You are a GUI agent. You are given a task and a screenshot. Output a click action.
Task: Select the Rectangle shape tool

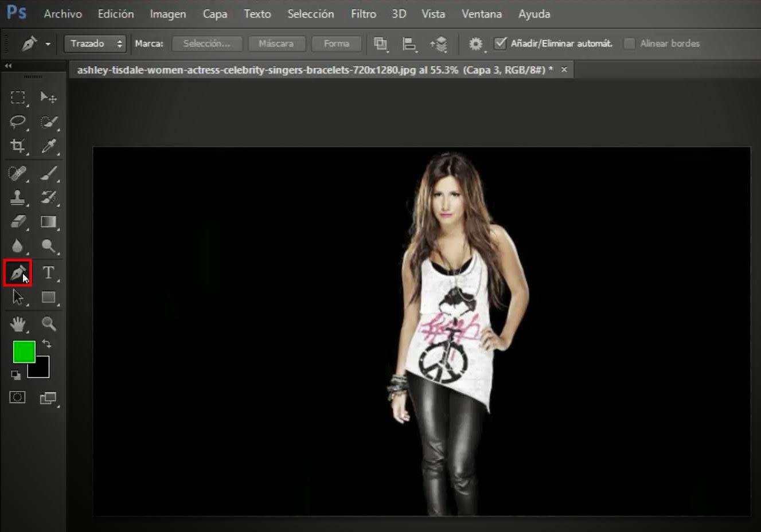[x=49, y=297]
